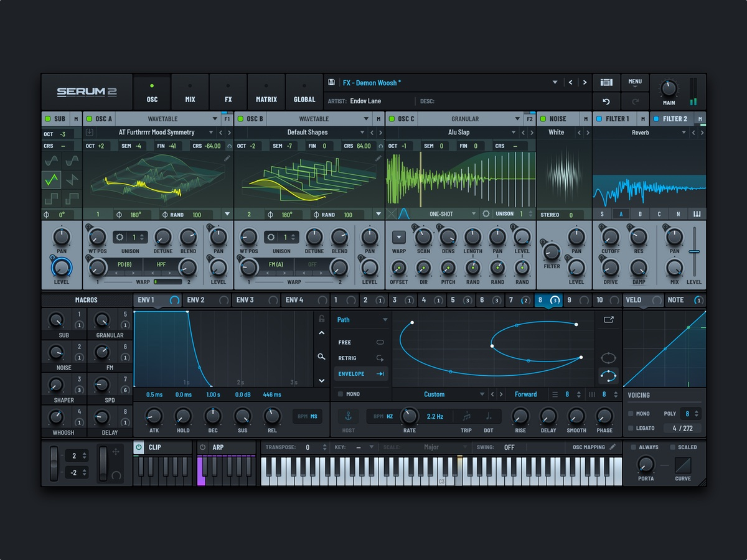Click the F1 routing button on OSC A
The width and height of the screenshot is (747, 560).
coord(227,119)
